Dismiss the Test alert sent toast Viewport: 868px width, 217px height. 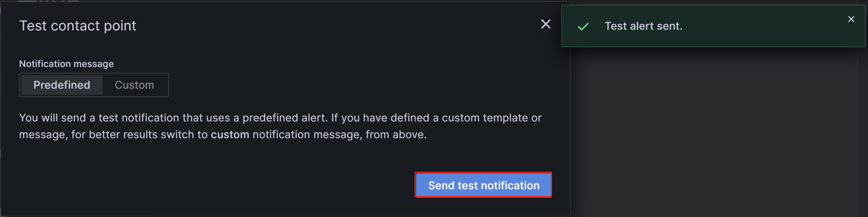[x=851, y=19]
